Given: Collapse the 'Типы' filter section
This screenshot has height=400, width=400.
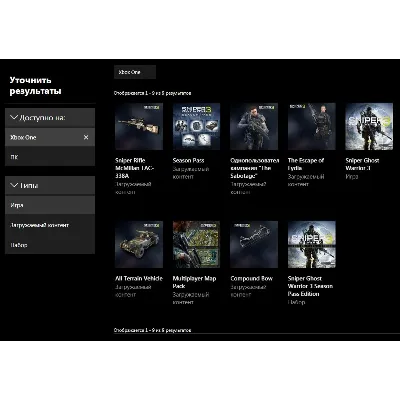Looking at the screenshot, I should pyautogui.click(x=50, y=186).
